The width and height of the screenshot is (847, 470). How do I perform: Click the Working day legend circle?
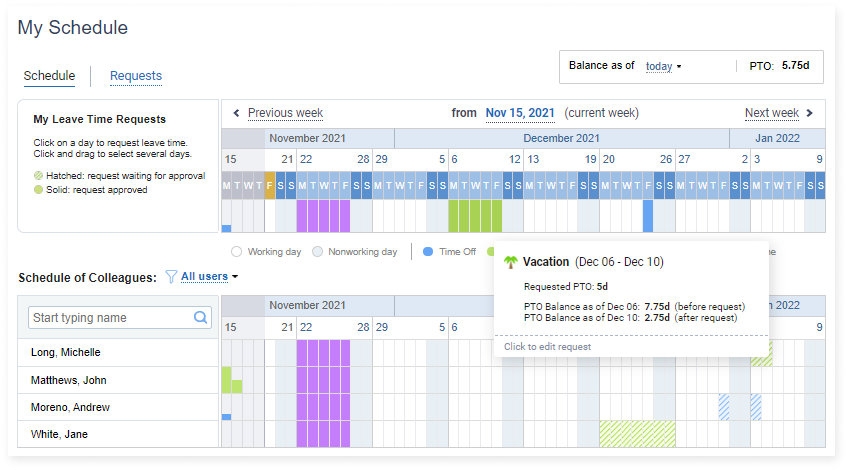(236, 252)
